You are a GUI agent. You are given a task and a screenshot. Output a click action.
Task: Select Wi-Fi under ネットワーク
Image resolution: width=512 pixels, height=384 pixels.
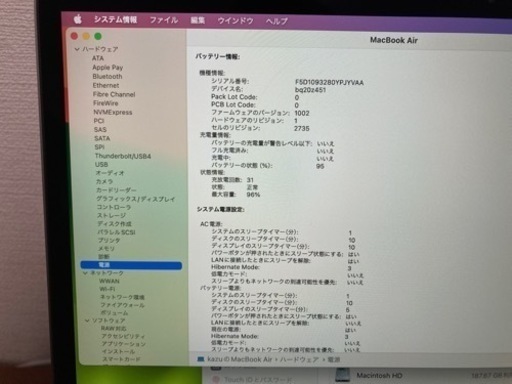pyautogui.click(x=107, y=289)
